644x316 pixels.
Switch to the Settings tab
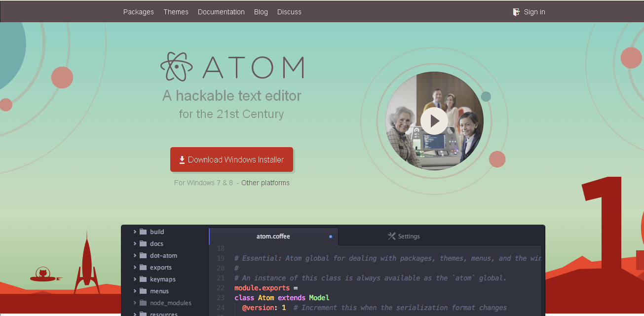pyautogui.click(x=404, y=237)
